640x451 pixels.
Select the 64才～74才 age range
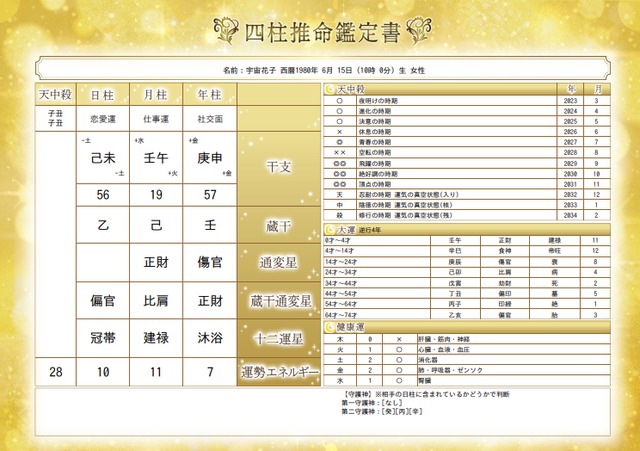coord(341,315)
